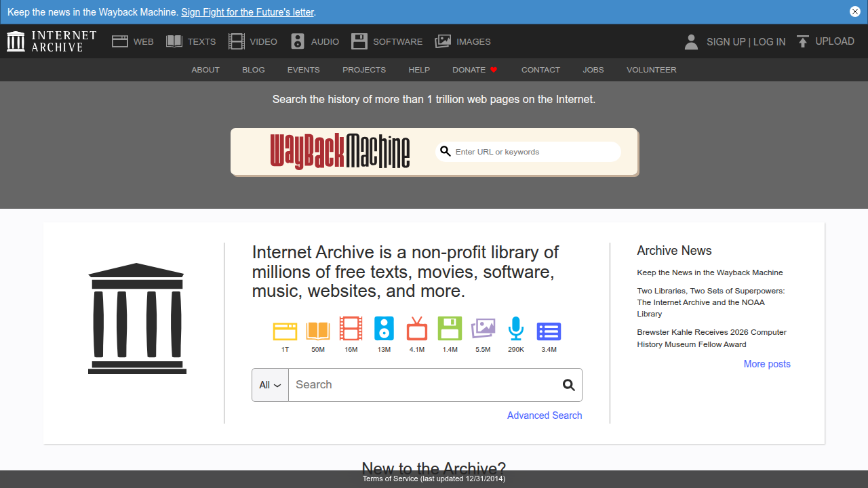Screen dimensions: 868x488
Task: Open the About menu item
Action: 205,70
